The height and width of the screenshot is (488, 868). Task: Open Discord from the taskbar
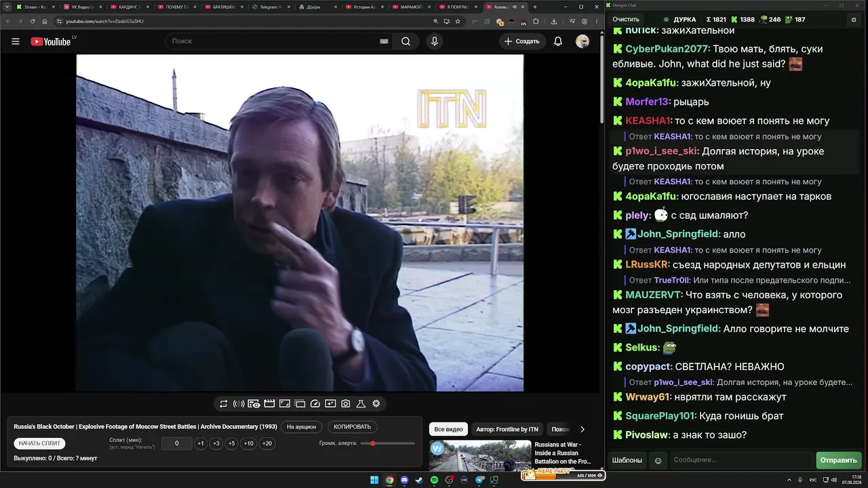(x=405, y=480)
